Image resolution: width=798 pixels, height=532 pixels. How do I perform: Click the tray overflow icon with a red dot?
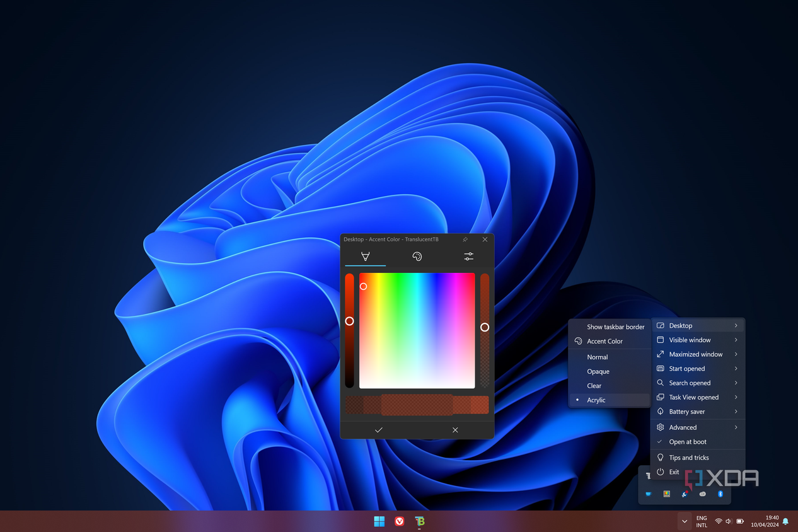click(685, 494)
